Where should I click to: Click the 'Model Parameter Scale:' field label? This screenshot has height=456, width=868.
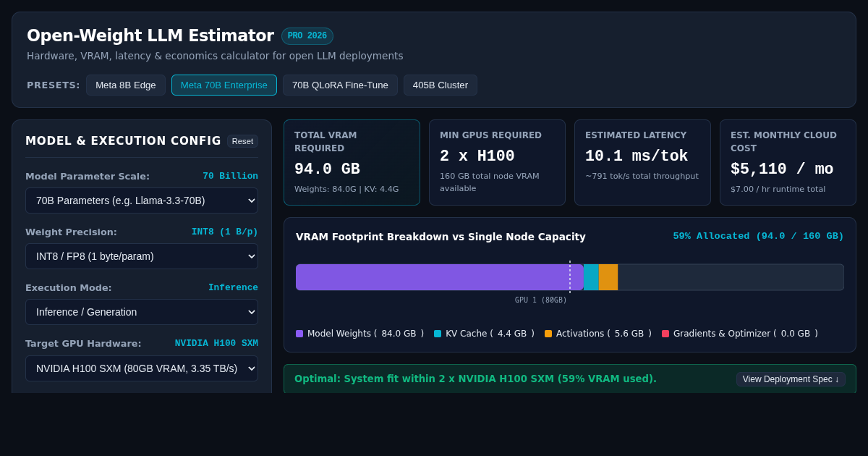click(x=88, y=177)
